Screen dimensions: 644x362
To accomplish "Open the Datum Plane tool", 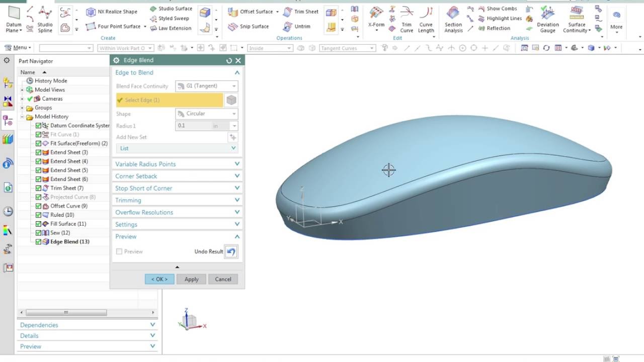I will click(14, 19).
